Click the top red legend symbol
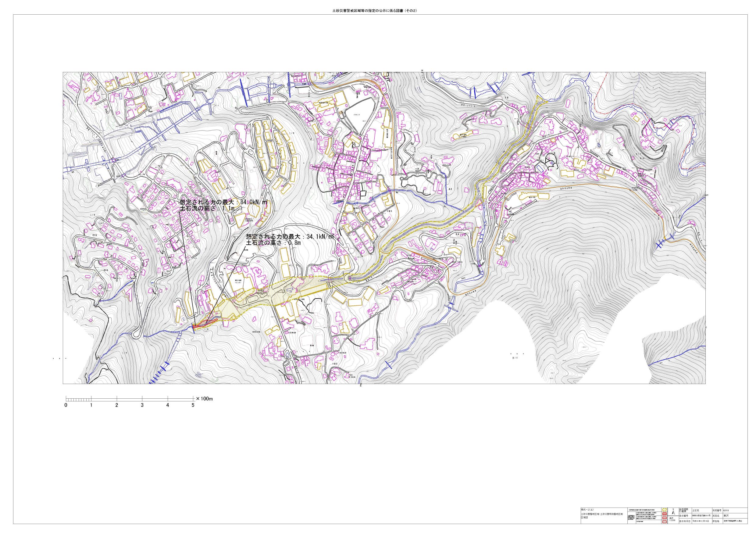 [x=665, y=514]
